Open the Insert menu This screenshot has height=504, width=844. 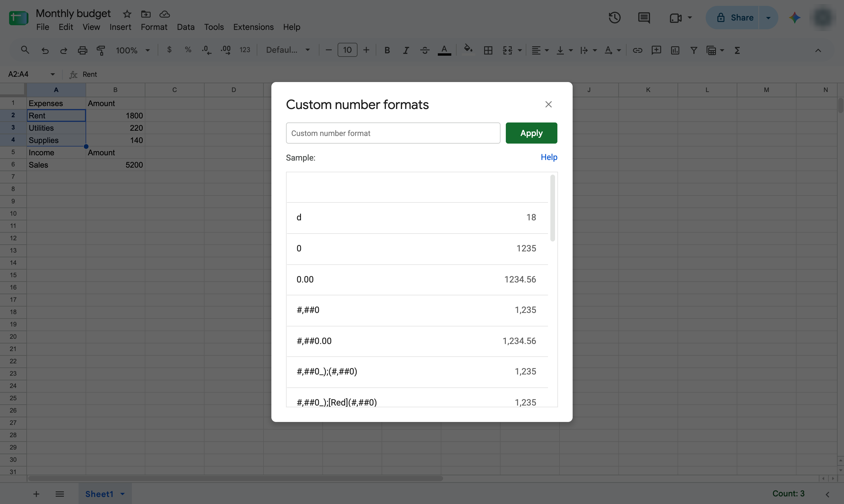click(120, 27)
